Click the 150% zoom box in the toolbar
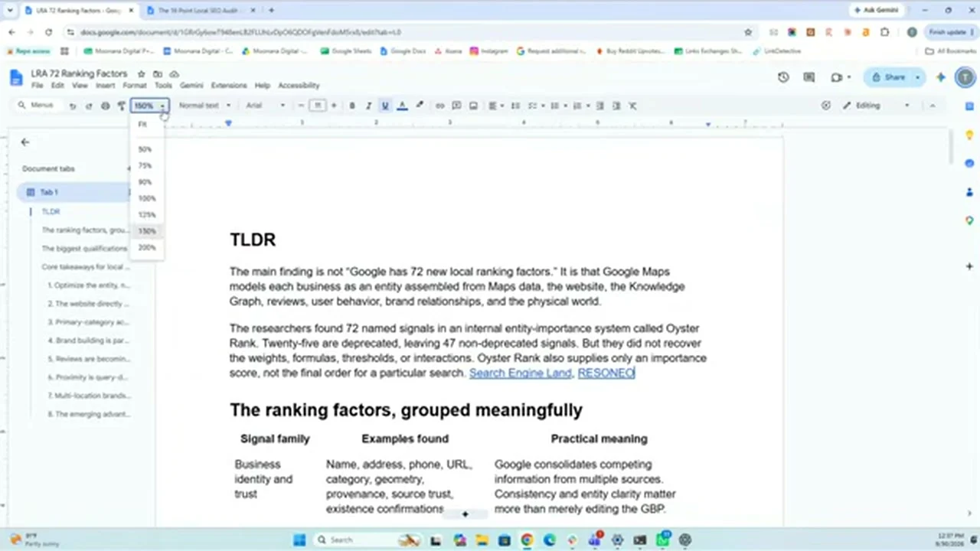The width and height of the screenshot is (980, 551). tap(149, 106)
